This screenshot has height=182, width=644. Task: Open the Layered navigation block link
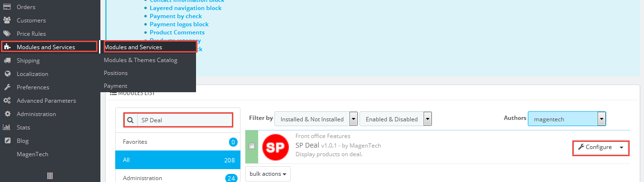186,8
